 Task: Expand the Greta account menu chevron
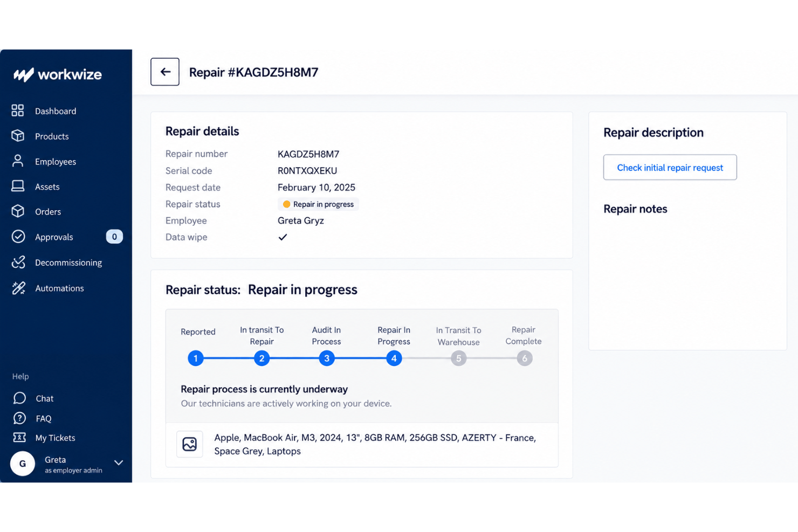click(119, 462)
